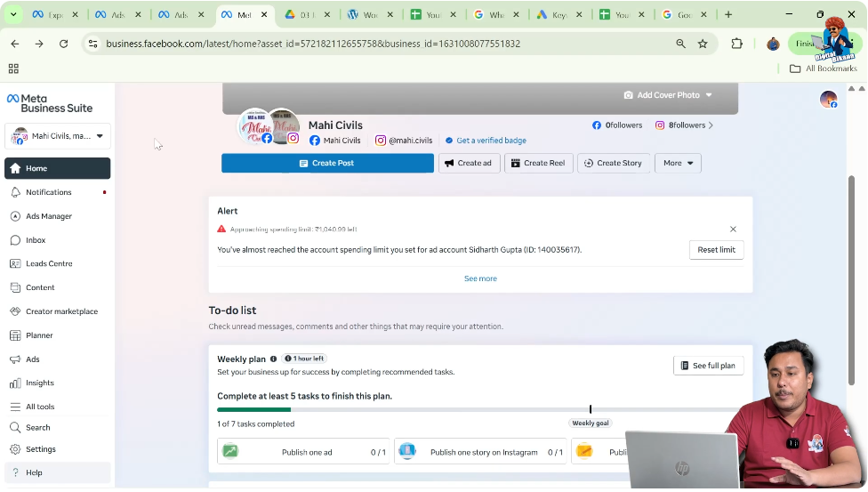The image size is (868, 492).
Task: View Facebook 0 followers count
Action: point(617,125)
